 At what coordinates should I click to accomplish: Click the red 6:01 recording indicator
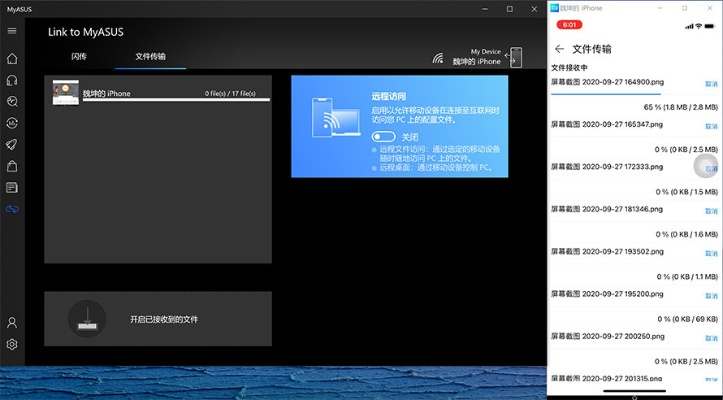pos(570,24)
